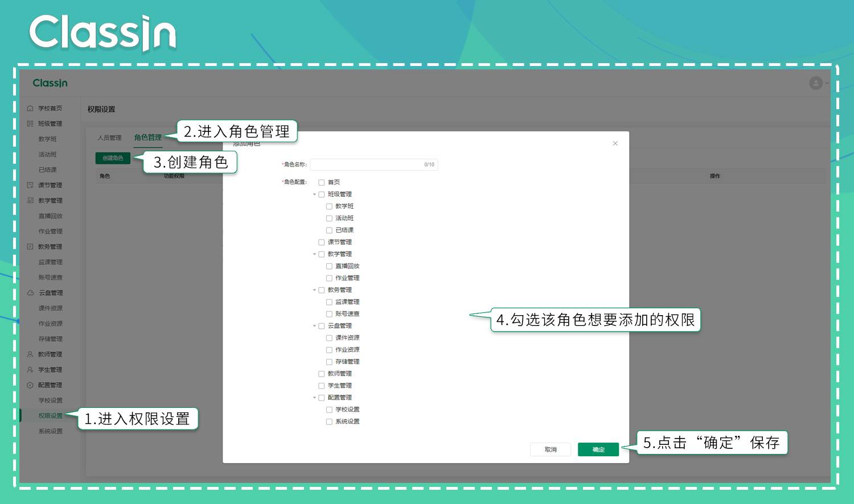Tick the 已结课 checkbox in the dialog

tap(329, 230)
